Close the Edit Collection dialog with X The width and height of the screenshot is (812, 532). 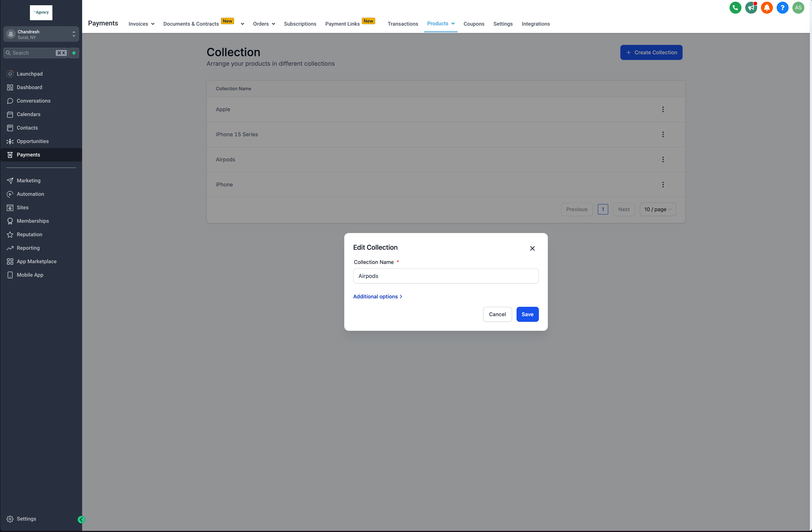(532, 248)
